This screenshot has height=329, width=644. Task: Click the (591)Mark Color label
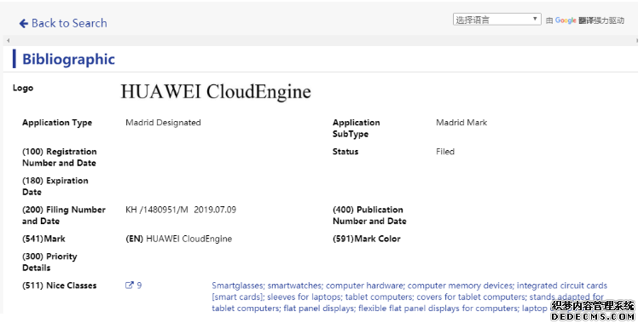pos(367,239)
